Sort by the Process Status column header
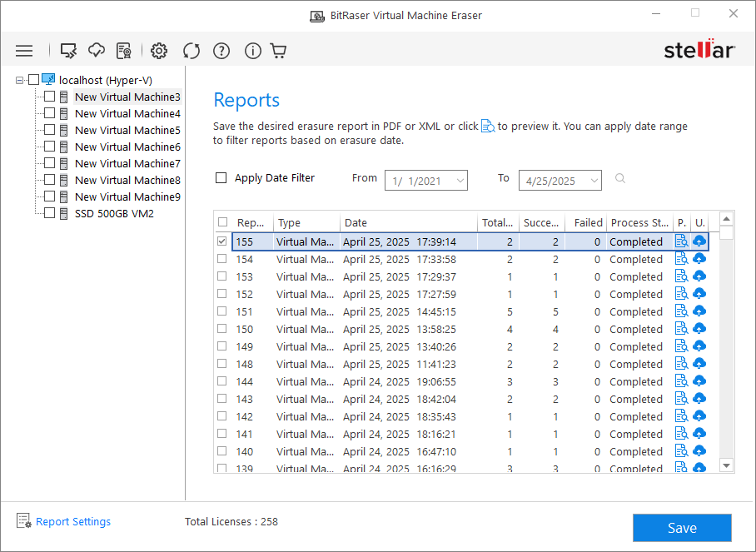 pos(639,223)
